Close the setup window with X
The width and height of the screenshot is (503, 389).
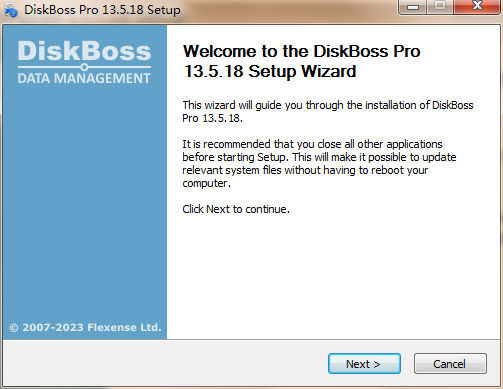477,6
